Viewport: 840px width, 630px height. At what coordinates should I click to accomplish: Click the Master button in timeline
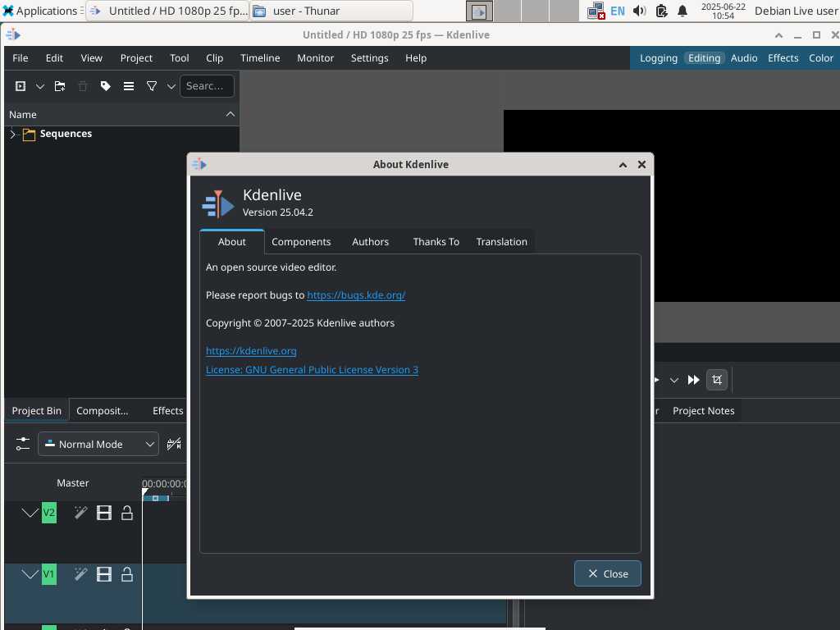(73, 483)
